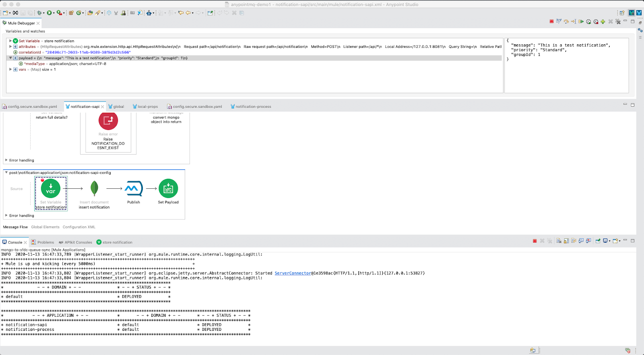Screen dimensions: 644x355
Task: Toggle Scroll Lock in the Console toolbar
Action: (x=566, y=241)
